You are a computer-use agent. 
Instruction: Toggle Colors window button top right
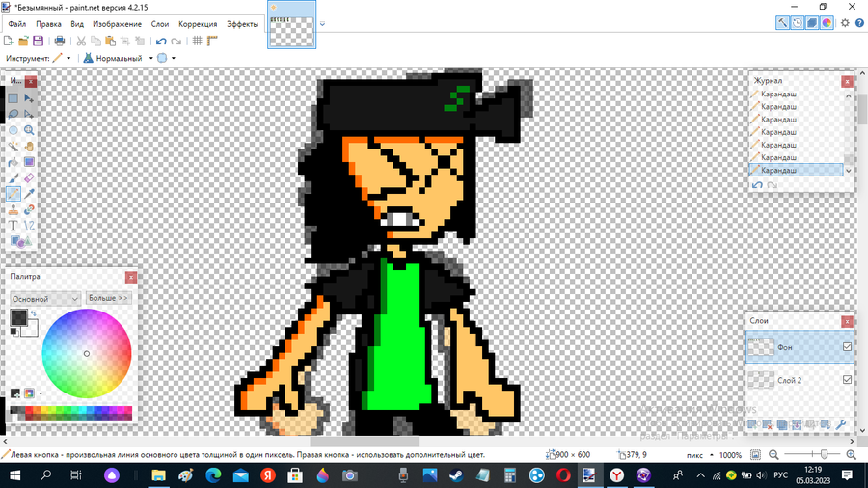point(827,23)
